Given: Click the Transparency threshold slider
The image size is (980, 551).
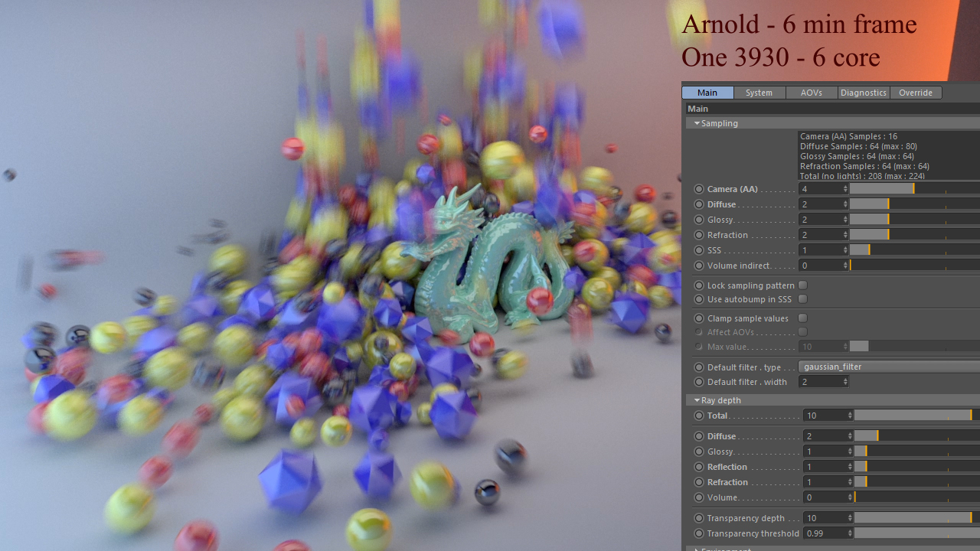Looking at the screenshot, I should (x=917, y=533).
